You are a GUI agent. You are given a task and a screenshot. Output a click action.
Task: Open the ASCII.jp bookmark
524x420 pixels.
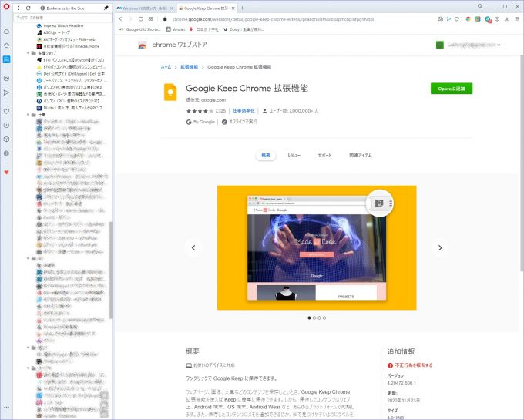point(53,32)
